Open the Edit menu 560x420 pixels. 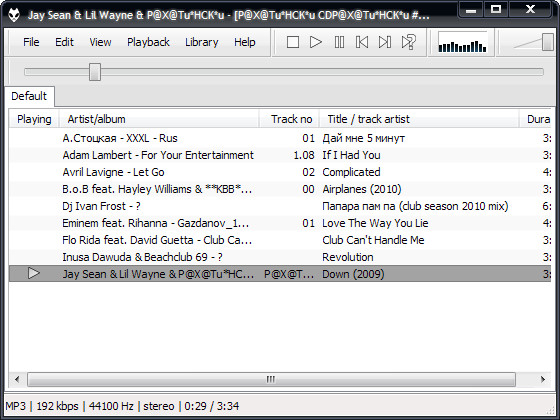64,42
